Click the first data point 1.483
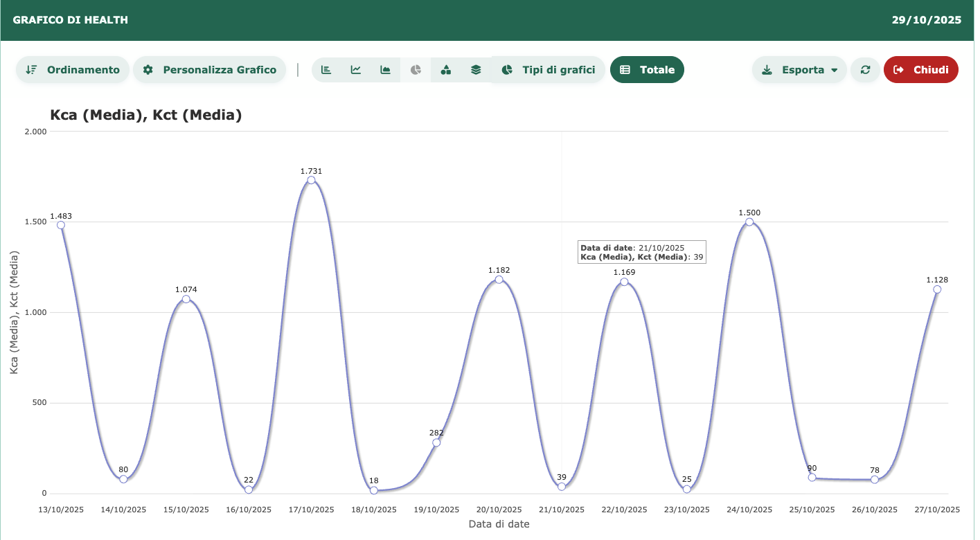This screenshot has width=980, height=540. pos(61,225)
